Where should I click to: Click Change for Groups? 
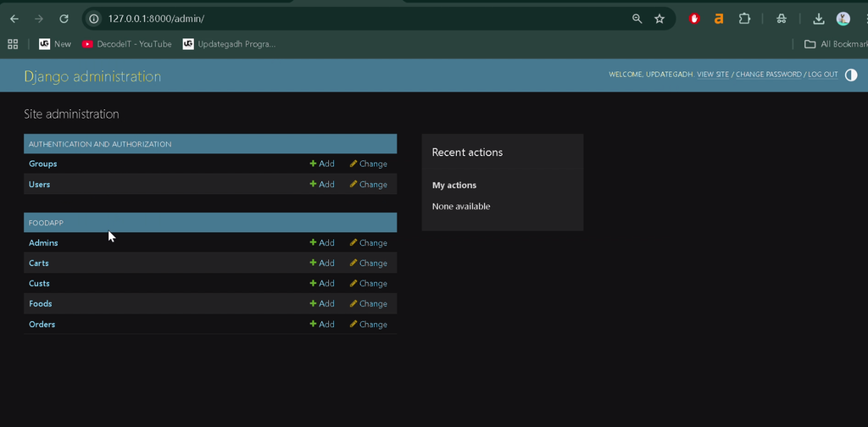(368, 164)
